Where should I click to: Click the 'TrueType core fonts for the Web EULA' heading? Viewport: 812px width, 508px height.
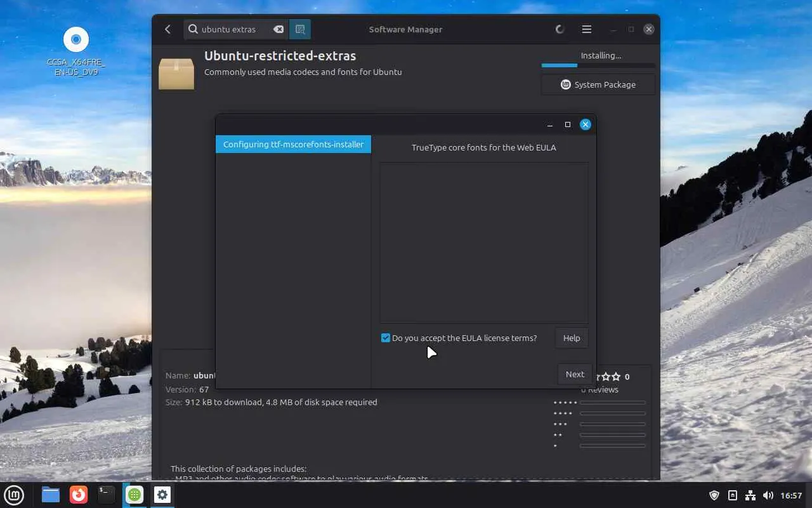[484, 147]
